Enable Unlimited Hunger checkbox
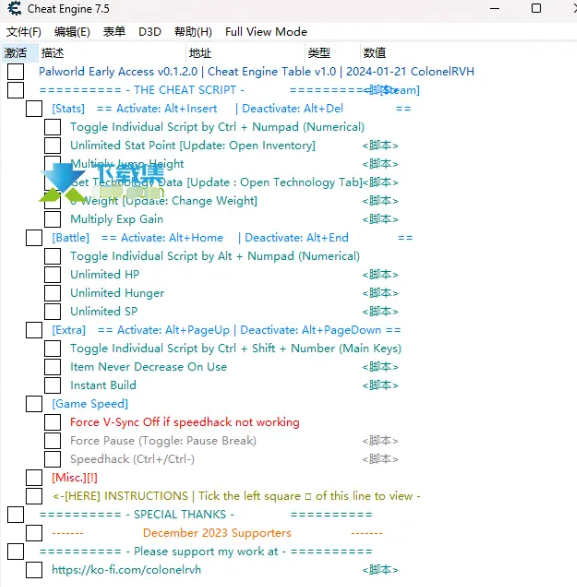577x587 pixels. (x=52, y=293)
